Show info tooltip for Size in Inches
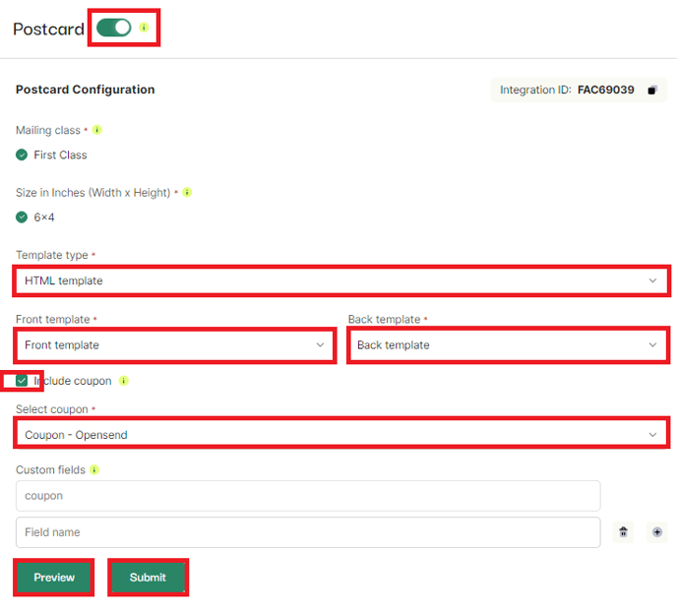The image size is (677, 616). pos(187,192)
